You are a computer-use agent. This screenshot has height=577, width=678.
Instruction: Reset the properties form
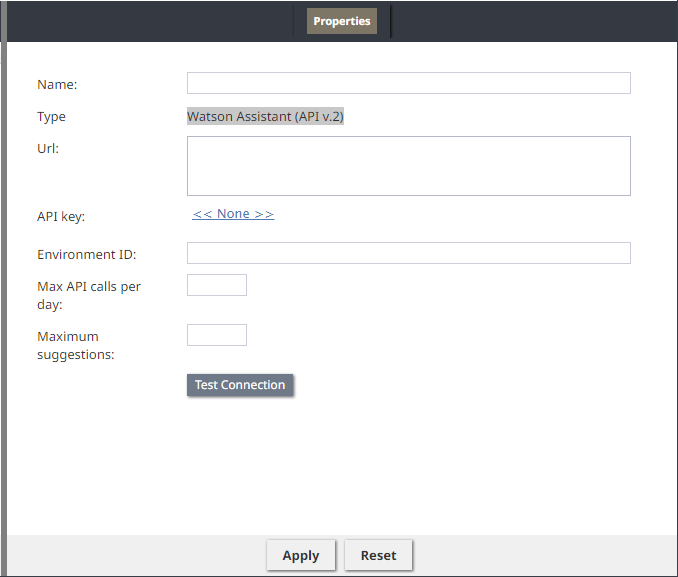(378, 555)
